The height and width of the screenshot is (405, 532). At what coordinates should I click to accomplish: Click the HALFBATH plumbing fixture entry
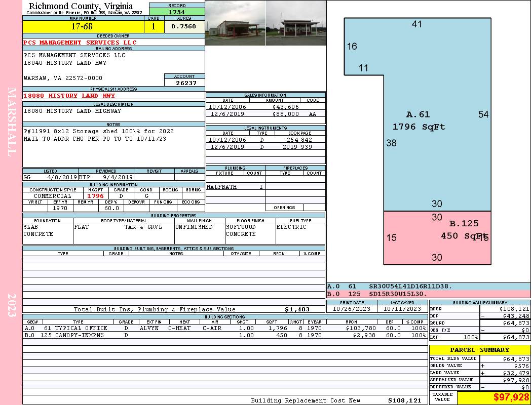click(x=221, y=187)
